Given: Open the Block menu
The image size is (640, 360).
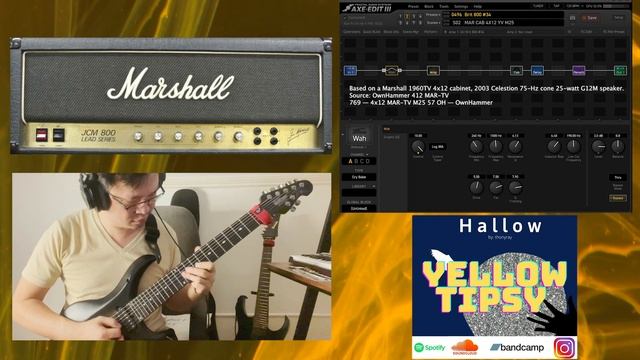Looking at the screenshot, I should pyautogui.click(x=429, y=7).
